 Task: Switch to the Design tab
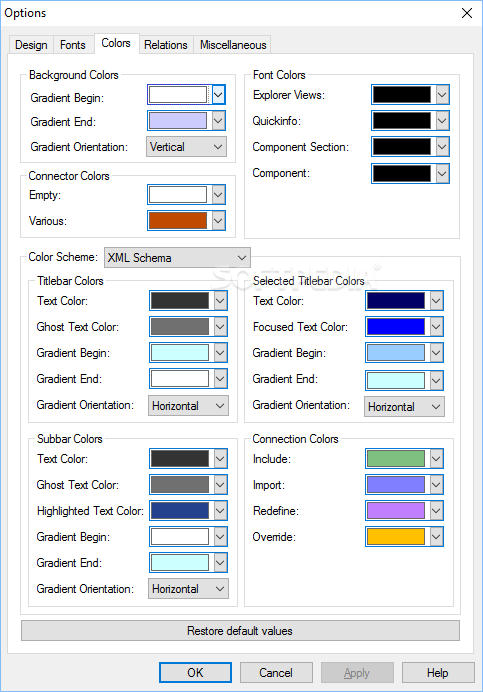pos(31,45)
